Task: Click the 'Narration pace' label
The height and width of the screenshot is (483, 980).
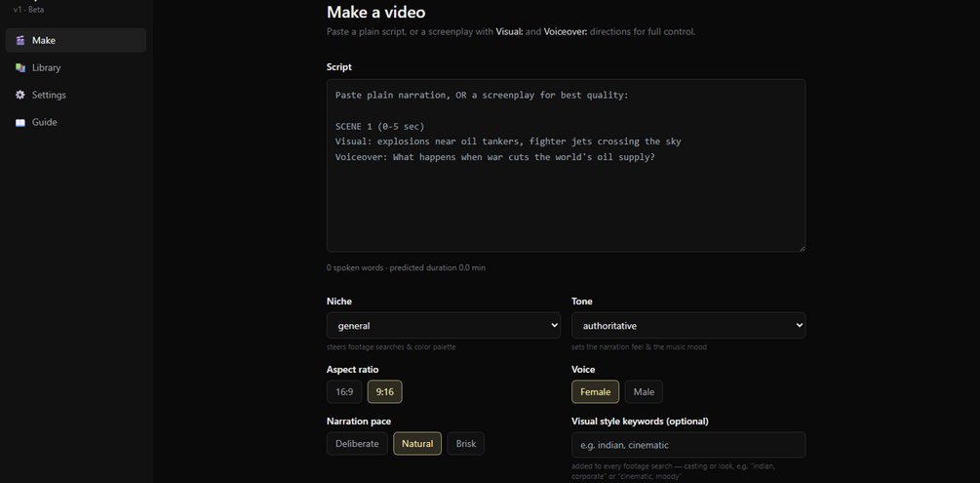Action: click(359, 422)
